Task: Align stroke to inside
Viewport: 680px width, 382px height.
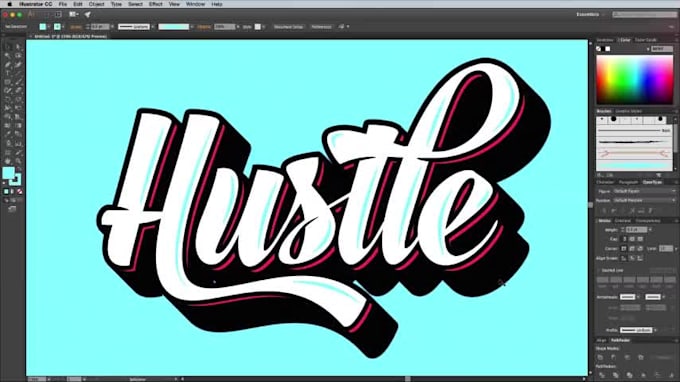Action: [x=632, y=258]
